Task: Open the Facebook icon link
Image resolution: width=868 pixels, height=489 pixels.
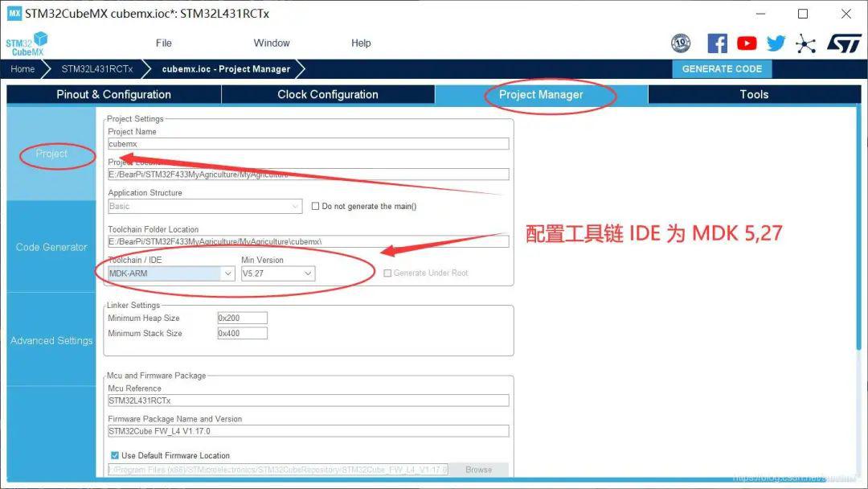Action: tap(717, 43)
